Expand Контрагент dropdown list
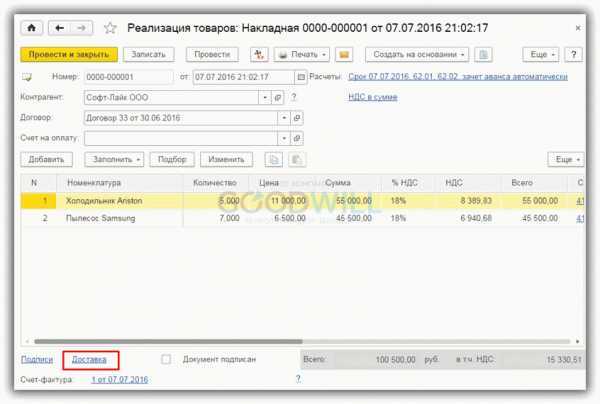 tap(265, 98)
